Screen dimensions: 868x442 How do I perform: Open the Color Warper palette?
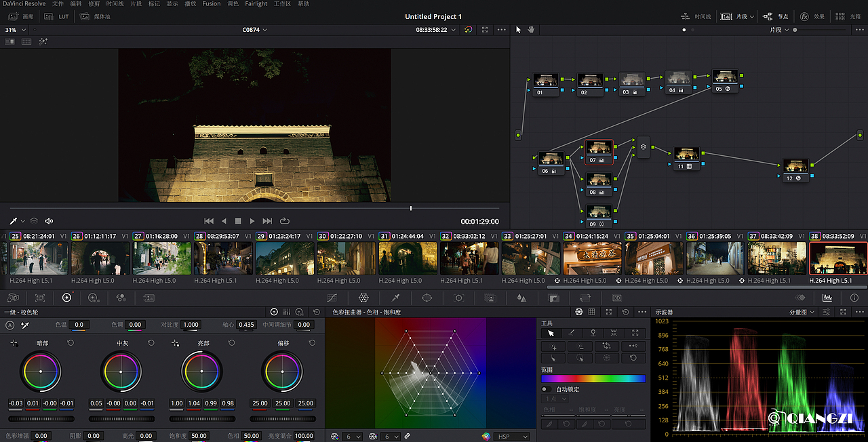pos(363,298)
